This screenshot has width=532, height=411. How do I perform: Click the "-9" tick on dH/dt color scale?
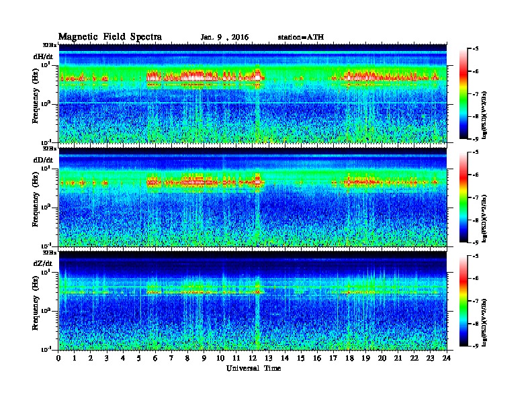tap(476, 139)
